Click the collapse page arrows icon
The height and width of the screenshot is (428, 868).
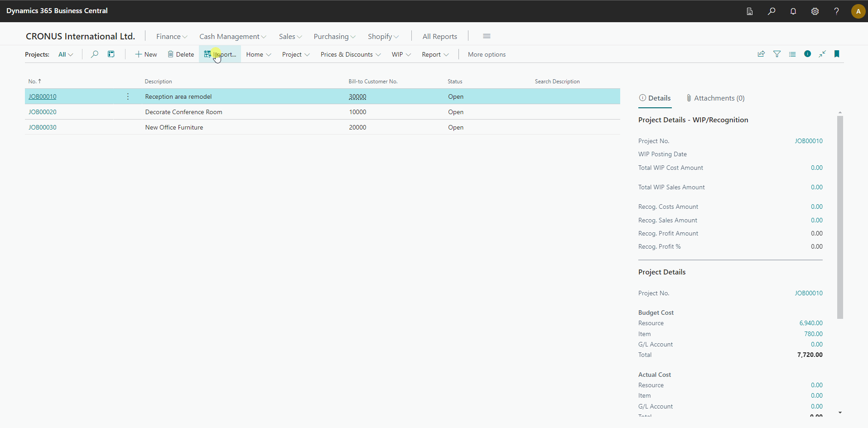[822, 54]
